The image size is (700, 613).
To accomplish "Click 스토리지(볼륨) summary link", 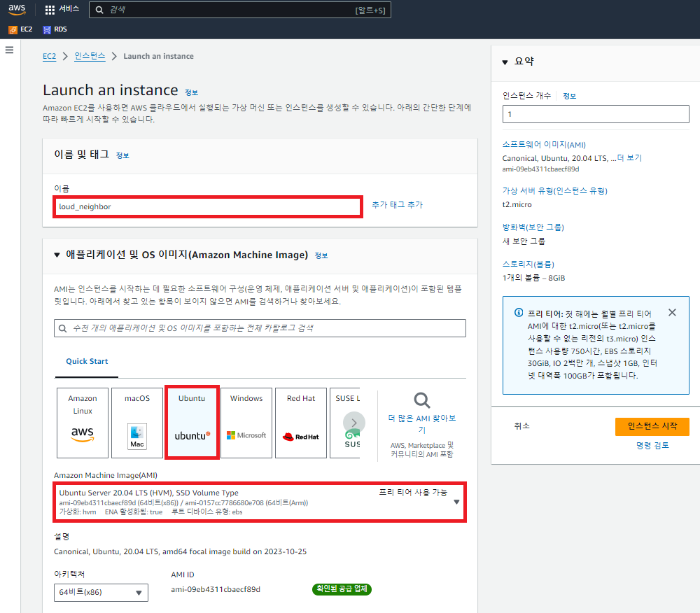I will coord(528,265).
